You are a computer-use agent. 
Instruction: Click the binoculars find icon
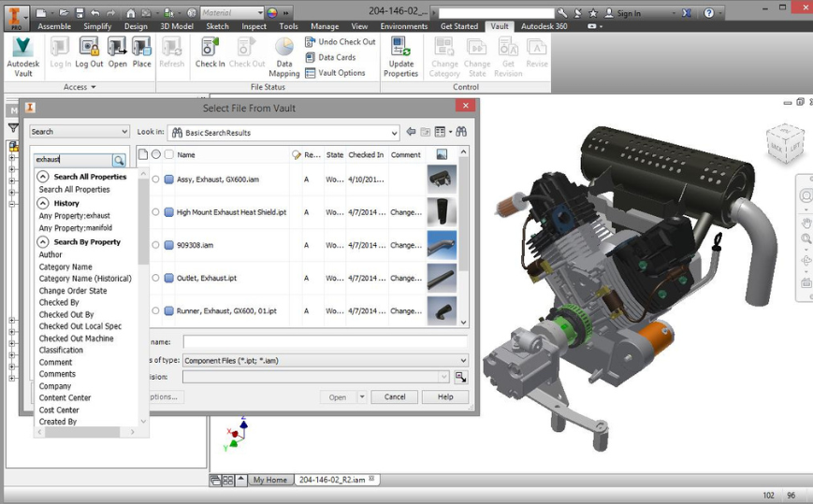(461, 132)
